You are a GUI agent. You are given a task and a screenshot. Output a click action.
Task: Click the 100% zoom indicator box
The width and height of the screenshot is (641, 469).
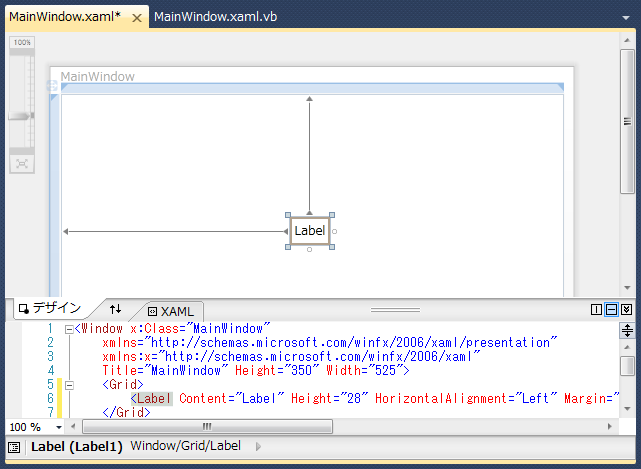(22, 43)
